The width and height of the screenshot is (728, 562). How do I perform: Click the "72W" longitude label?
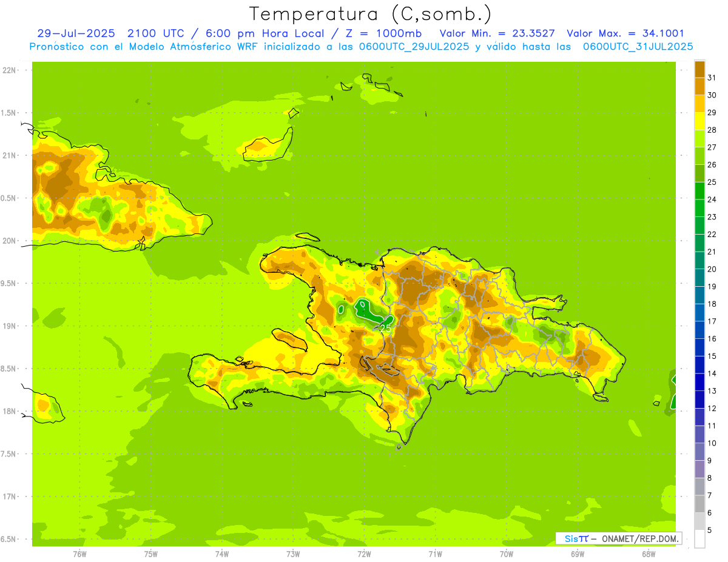(364, 554)
